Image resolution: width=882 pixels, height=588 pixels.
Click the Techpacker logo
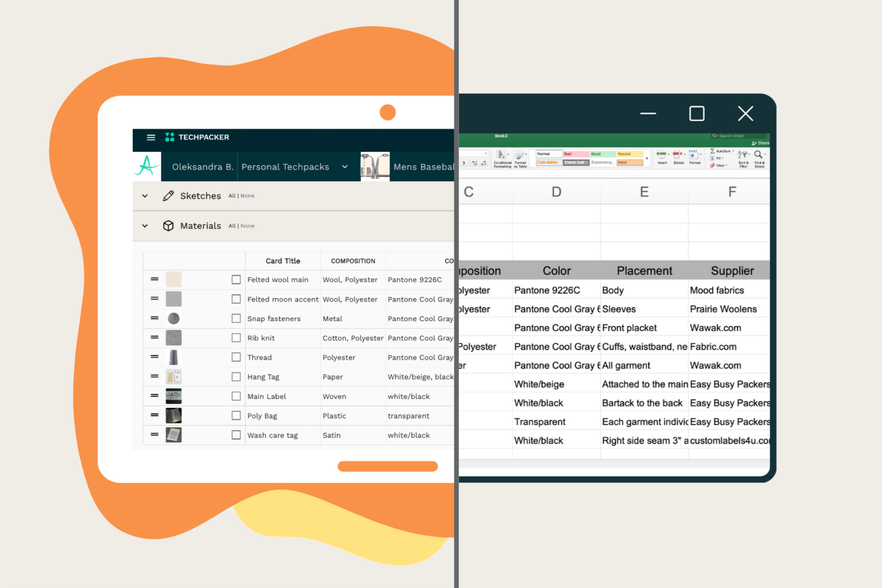coord(197,137)
